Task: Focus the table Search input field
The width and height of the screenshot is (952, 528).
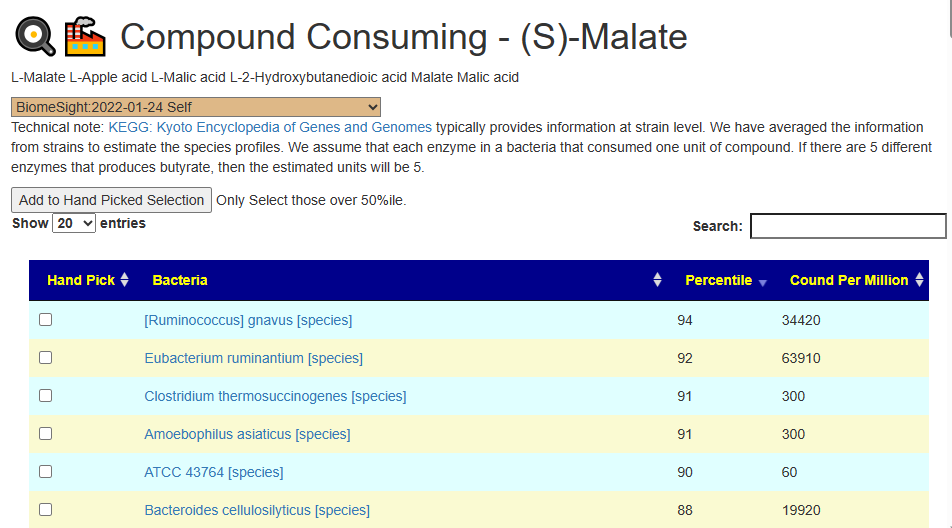Action: [848, 226]
